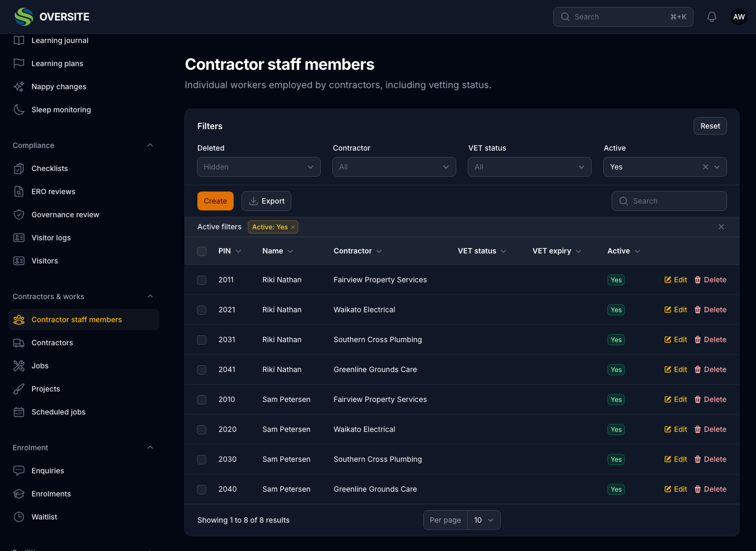Click the Learning plans flag icon
The width and height of the screenshot is (756, 551).
pos(19,63)
